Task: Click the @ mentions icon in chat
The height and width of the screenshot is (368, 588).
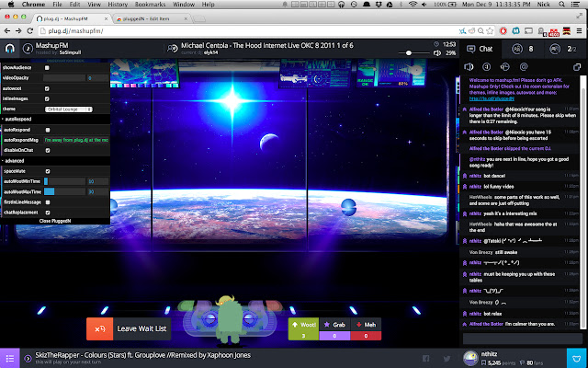Action: click(524, 67)
